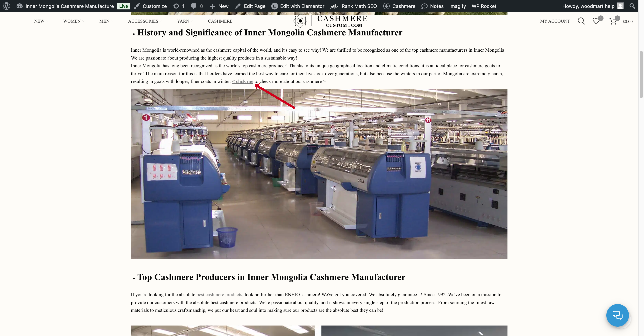Expand the WOMEN menu dropdown
Viewport: 644px width, 336px height.
pos(74,21)
